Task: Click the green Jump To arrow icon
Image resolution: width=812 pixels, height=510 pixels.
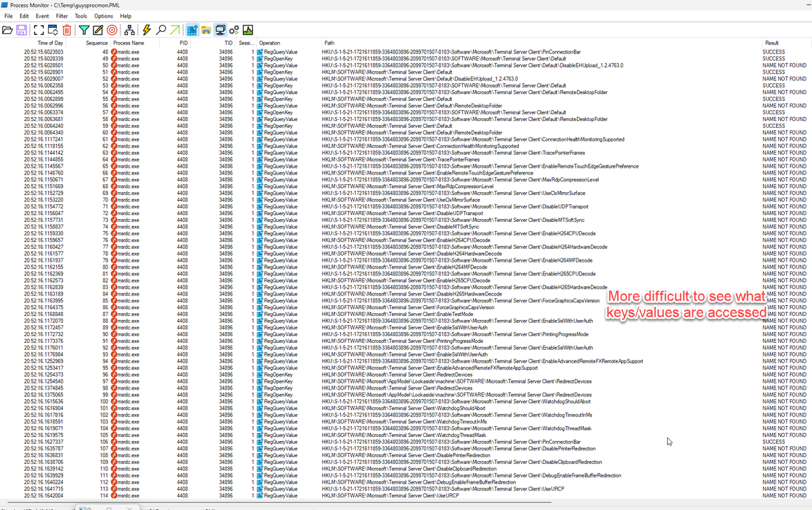Action: [175, 30]
